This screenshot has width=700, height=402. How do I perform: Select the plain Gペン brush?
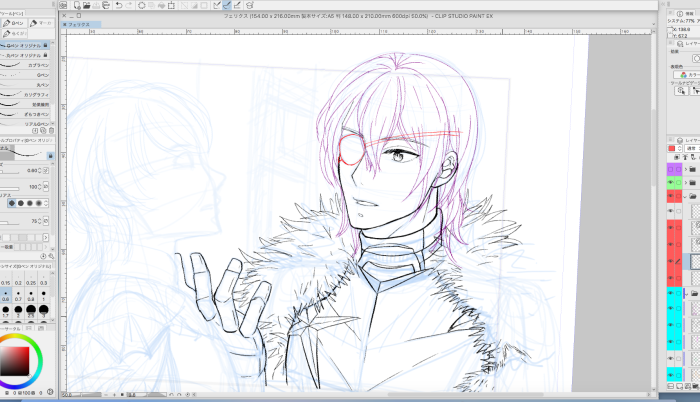[x=25, y=75]
